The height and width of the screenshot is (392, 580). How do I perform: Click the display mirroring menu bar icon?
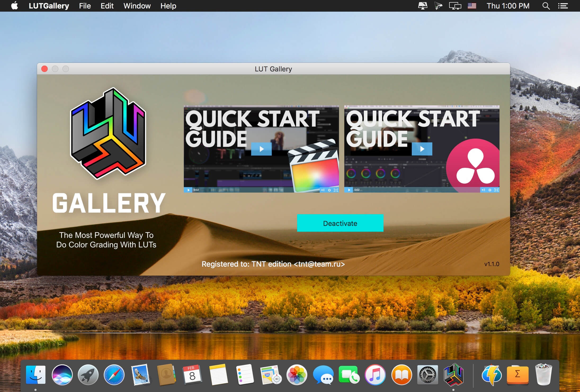[x=455, y=6]
